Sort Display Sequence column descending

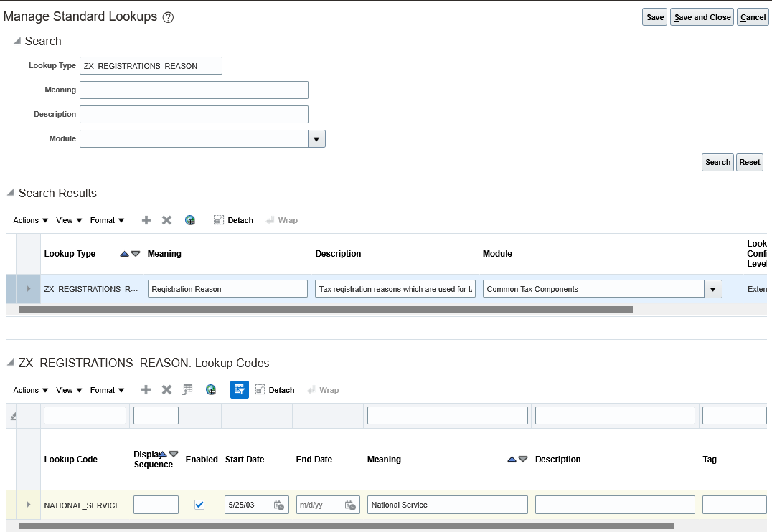[174, 454]
